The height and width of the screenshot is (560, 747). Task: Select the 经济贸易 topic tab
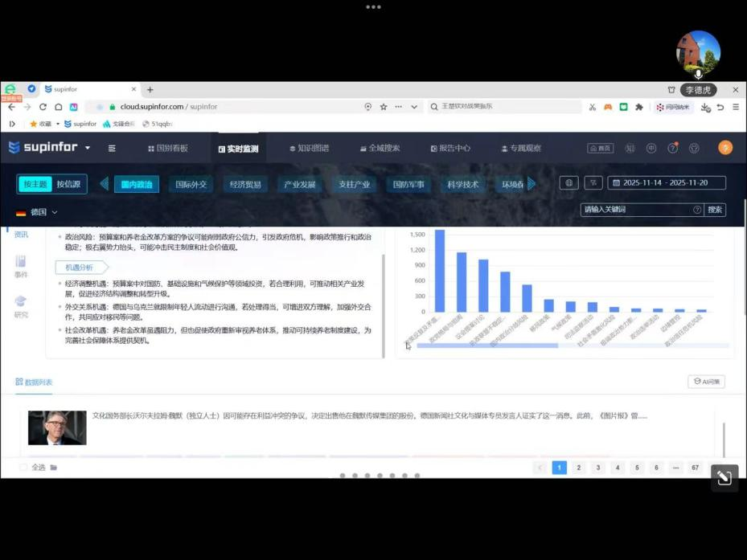point(245,184)
